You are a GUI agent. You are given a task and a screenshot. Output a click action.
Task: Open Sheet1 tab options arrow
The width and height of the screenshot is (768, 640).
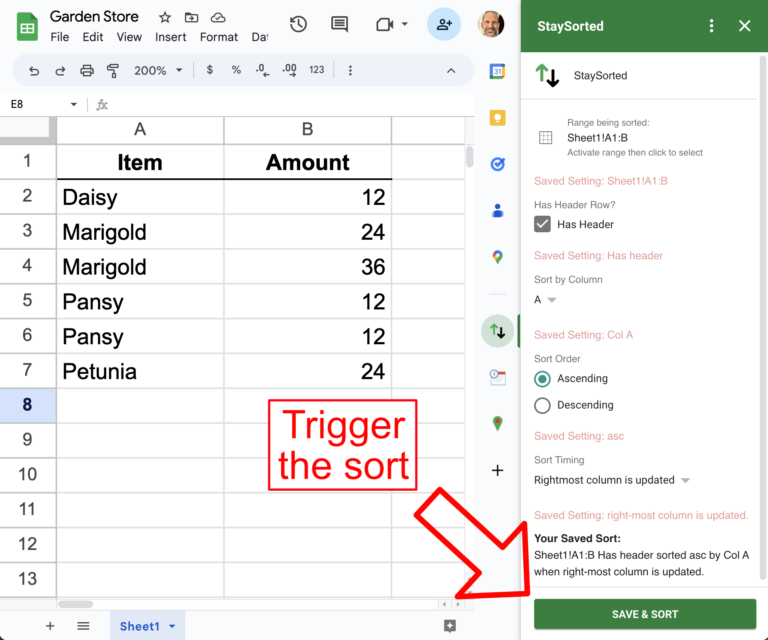(172, 626)
